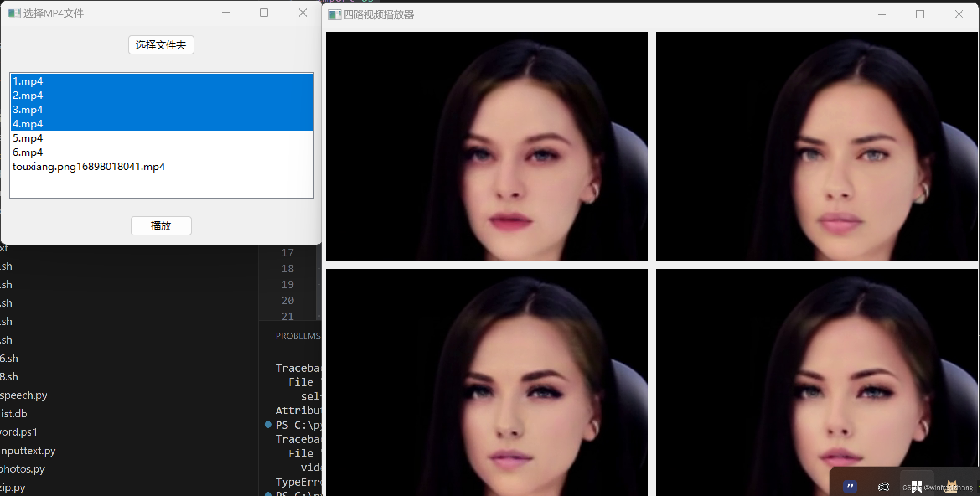Image resolution: width=980 pixels, height=496 pixels.
Task: Select 2.mp4 in the file list
Action: click(x=162, y=96)
